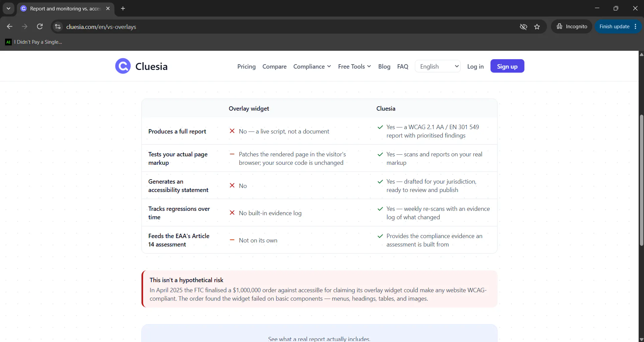Click the browser forward arrow

coord(25,27)
